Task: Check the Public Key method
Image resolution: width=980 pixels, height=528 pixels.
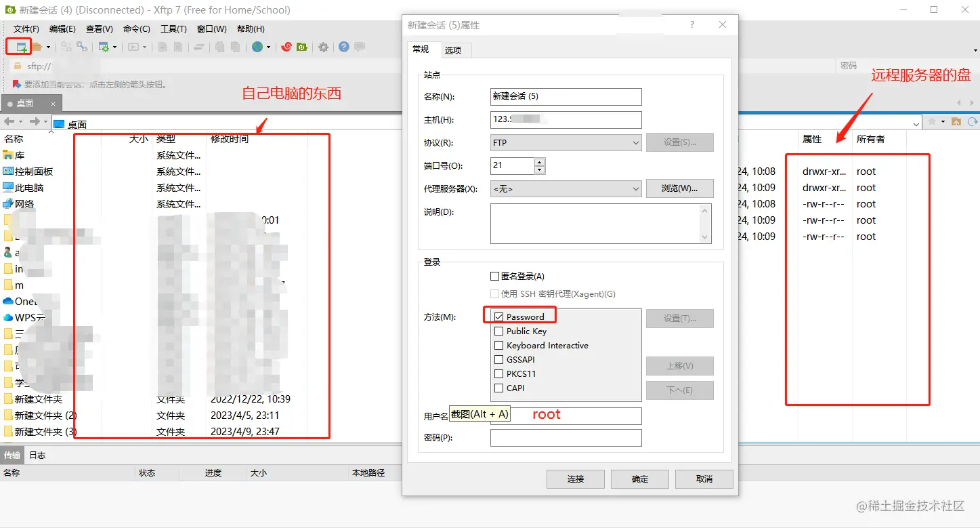Action: [499, 331]
